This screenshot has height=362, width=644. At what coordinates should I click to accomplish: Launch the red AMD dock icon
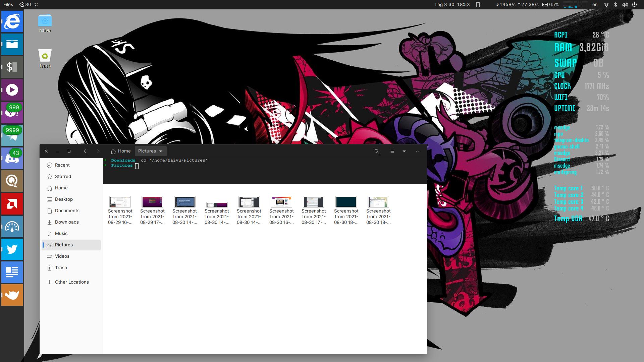pos(12,204)
